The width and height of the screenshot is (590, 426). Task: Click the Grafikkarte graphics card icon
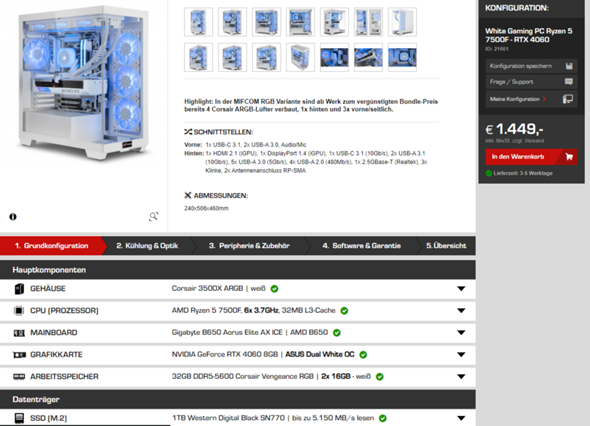tap(19, 354)
